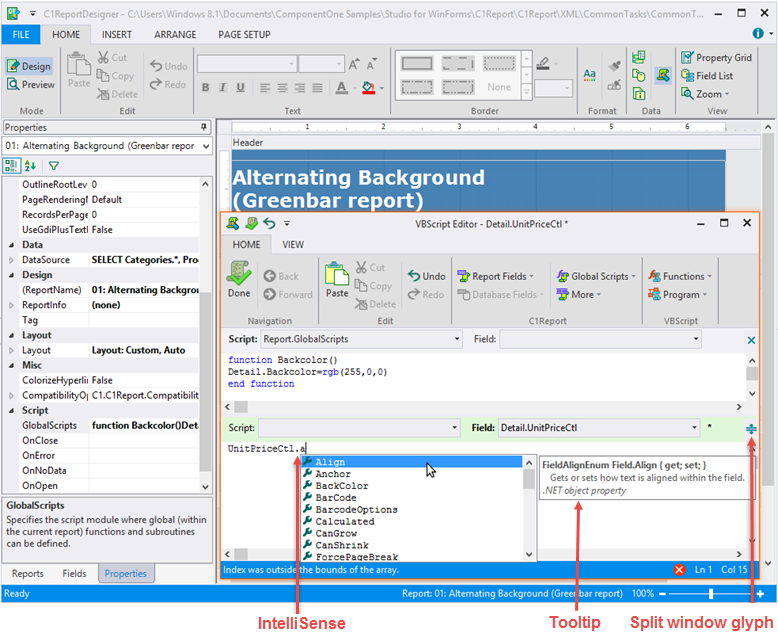
Task: Collapse the Script category
Action: [11, 411]
